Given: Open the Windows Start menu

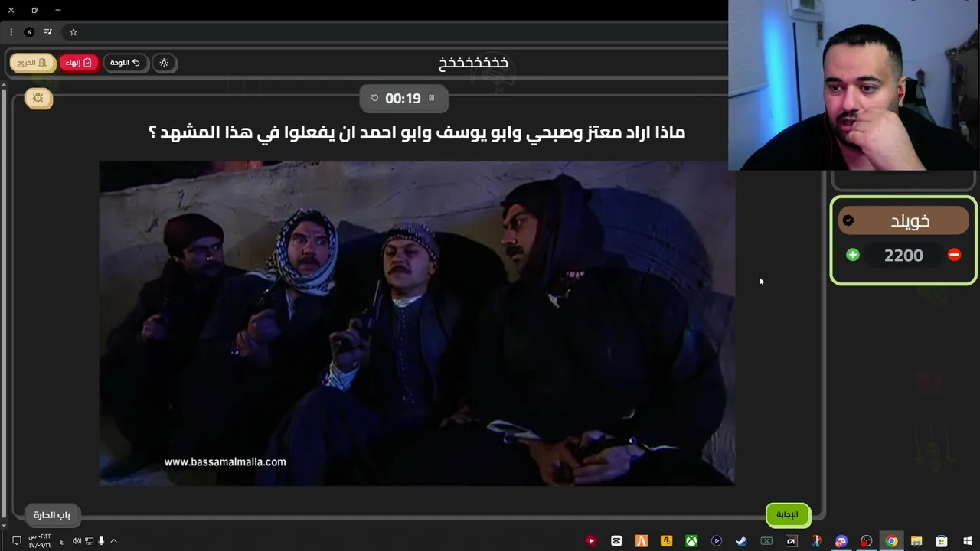Looking at the screenshot, I should [x=968, y=541].
